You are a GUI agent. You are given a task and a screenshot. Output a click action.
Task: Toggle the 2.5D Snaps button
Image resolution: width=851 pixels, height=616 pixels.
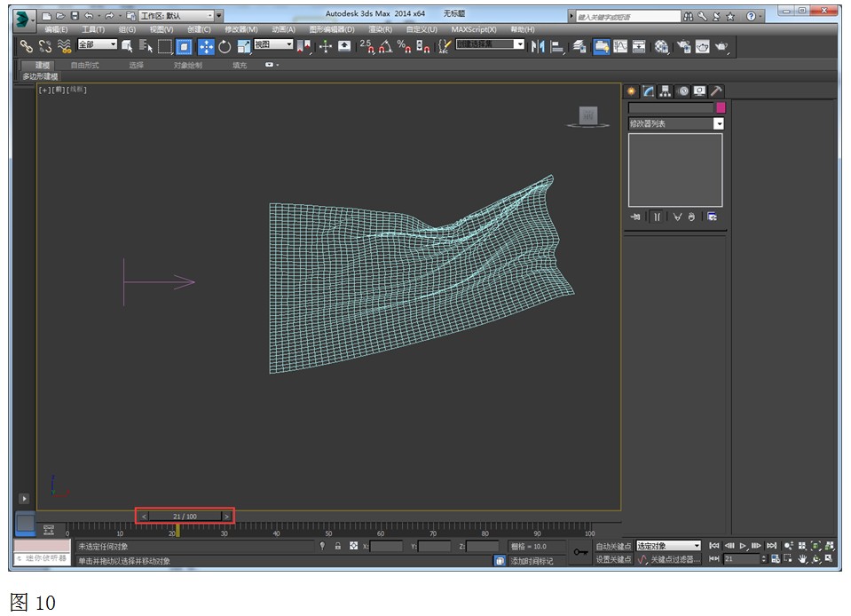(366, 47)
